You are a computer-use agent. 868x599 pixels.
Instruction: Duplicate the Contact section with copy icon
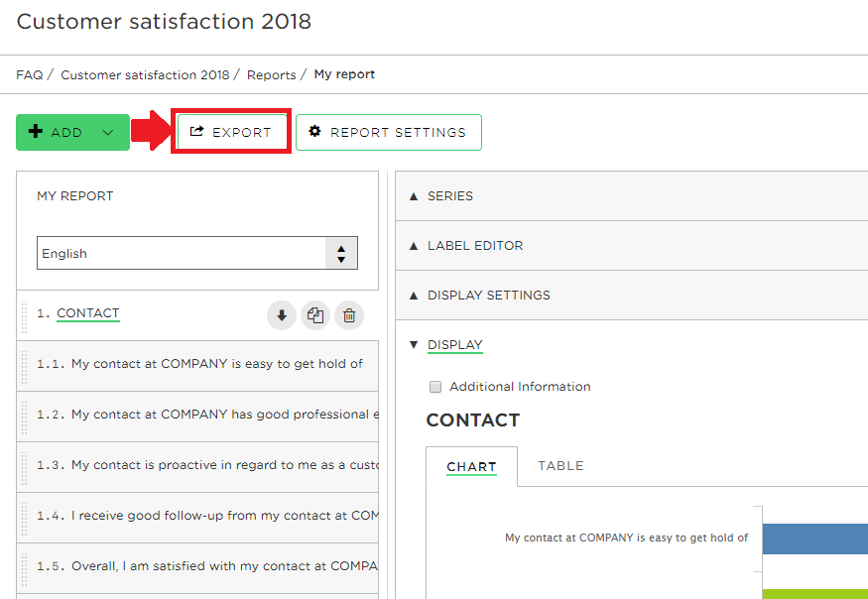(x=315, y=315)
